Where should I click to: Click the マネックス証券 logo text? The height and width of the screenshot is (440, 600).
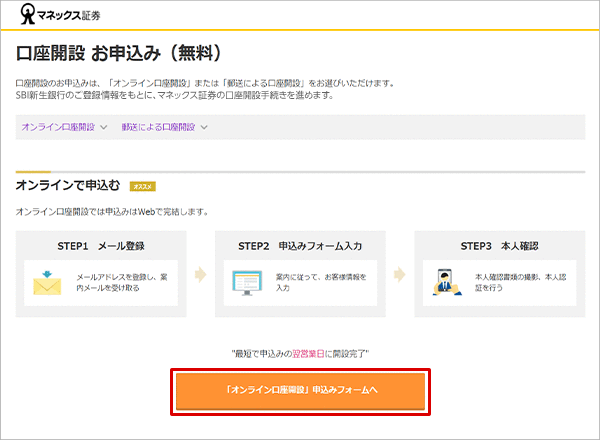click(x=66, y=16)
